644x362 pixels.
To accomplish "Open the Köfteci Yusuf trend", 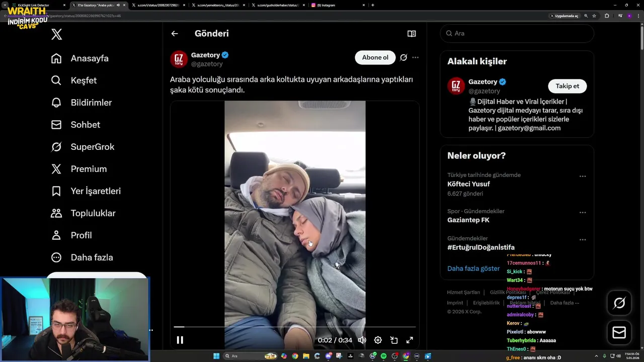I will click(x=468, y=184).
